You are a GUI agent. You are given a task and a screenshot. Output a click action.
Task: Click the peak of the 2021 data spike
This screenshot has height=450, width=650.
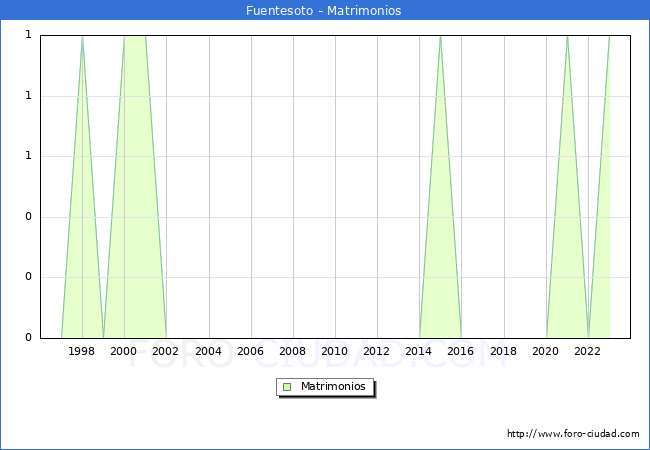[x=567, y=36]
